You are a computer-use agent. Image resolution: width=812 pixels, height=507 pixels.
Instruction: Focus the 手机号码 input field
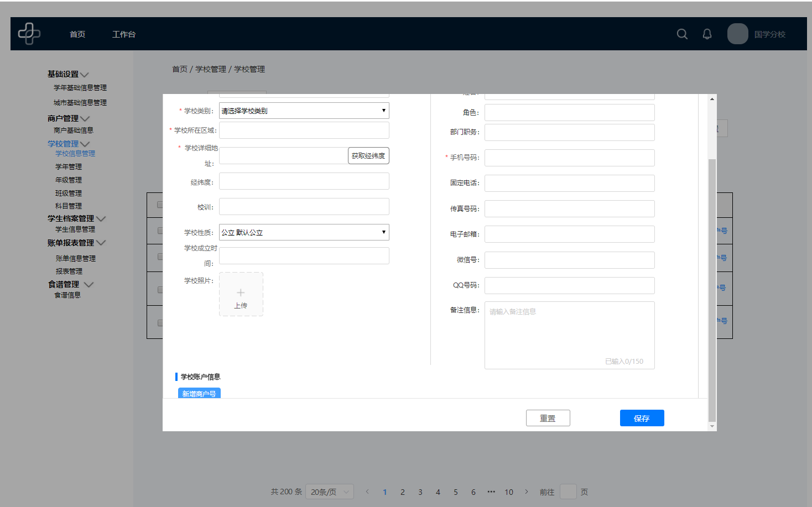click(x=570, y=158)
